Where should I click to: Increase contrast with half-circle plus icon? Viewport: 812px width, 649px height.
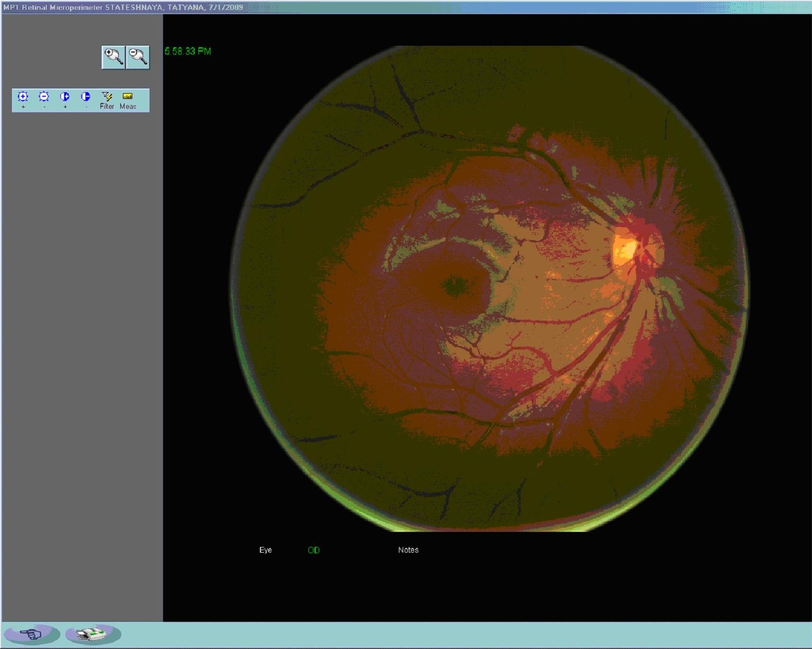tap(65, 97)
